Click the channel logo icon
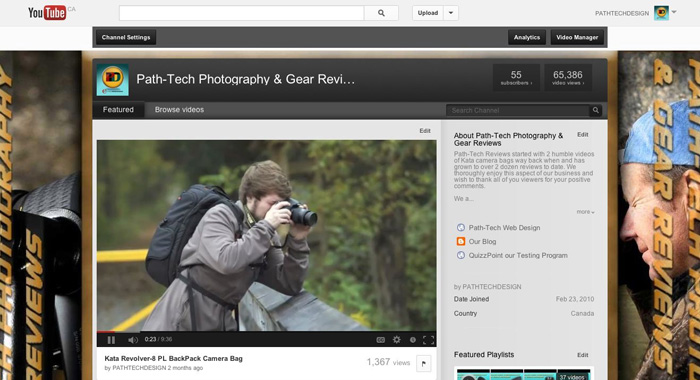 pos(112,79)
